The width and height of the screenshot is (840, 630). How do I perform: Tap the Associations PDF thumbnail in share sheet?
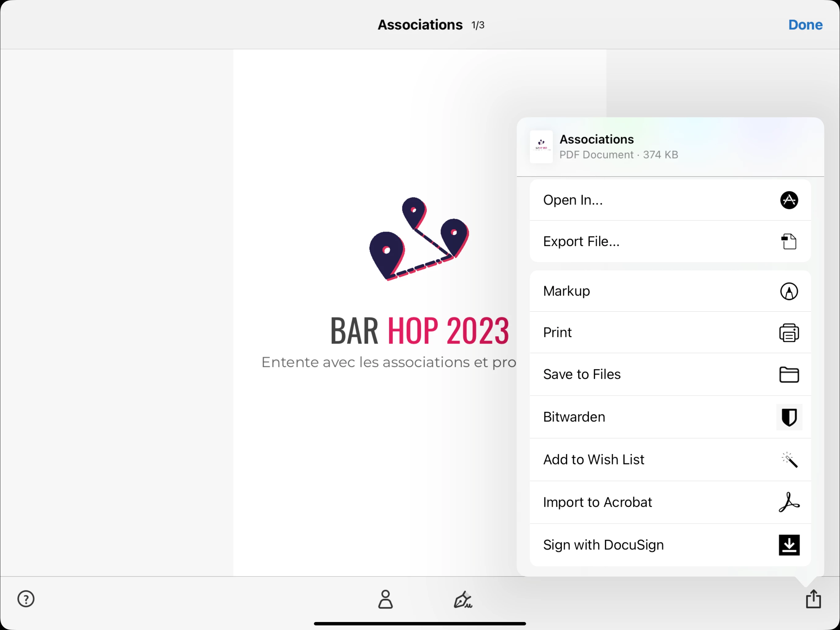(x=541, y=147)
